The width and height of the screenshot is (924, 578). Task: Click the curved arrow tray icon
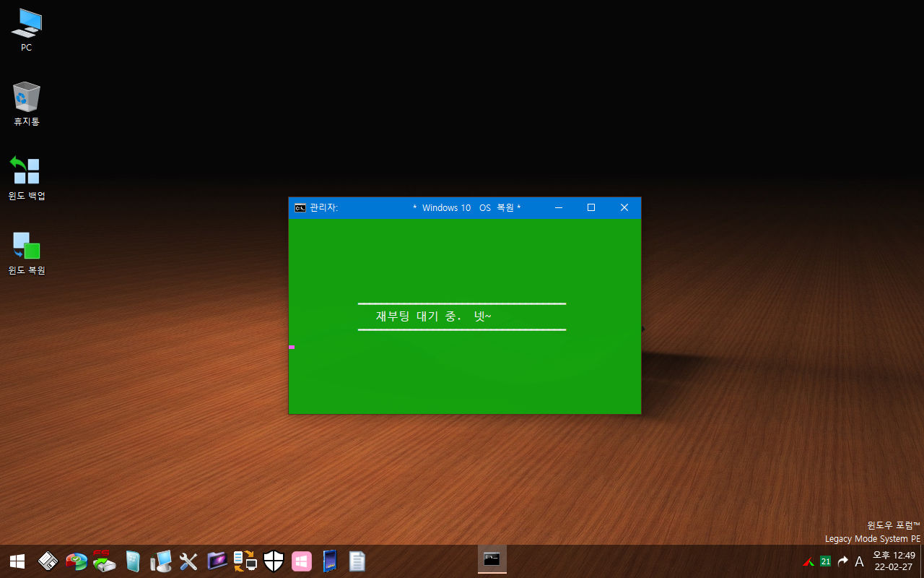point(842,561)
